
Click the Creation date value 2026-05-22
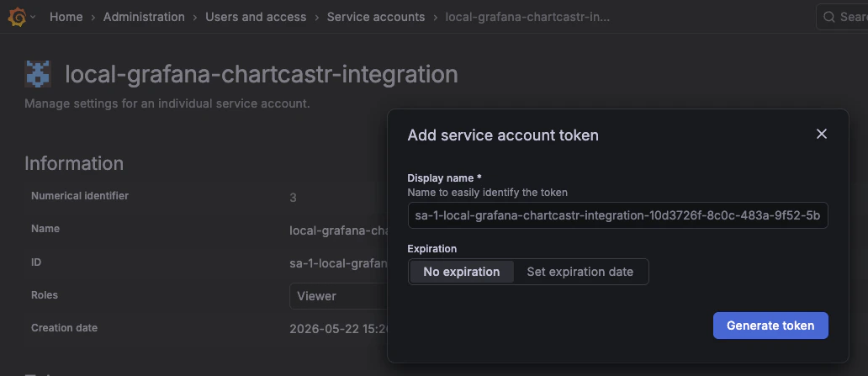coord(338,329)
